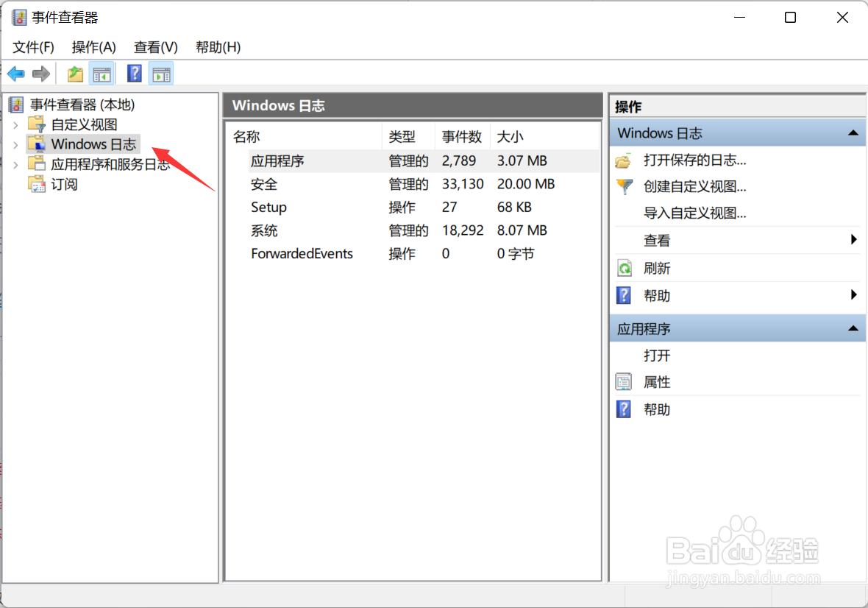Click the green 刷新 refresh icon

coord(624,269)
